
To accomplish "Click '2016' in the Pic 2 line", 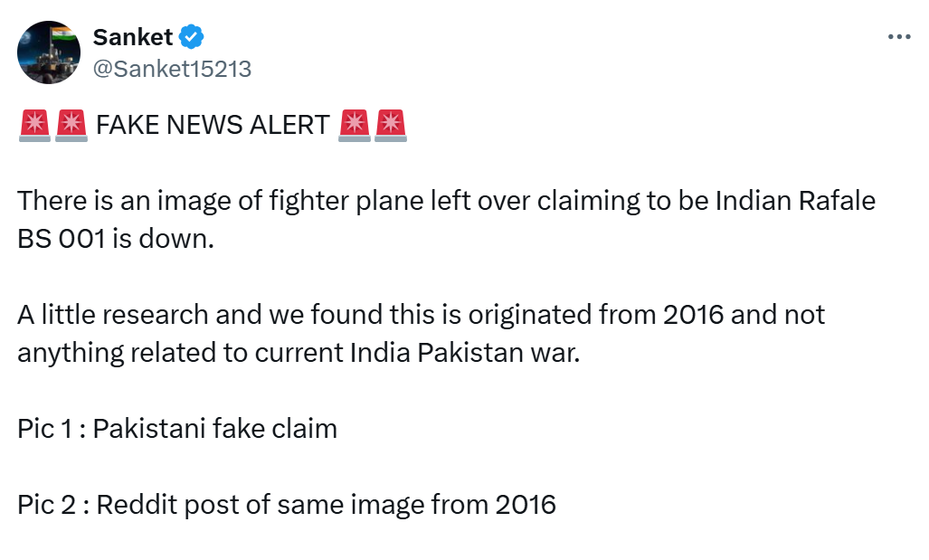I will 526,504.
